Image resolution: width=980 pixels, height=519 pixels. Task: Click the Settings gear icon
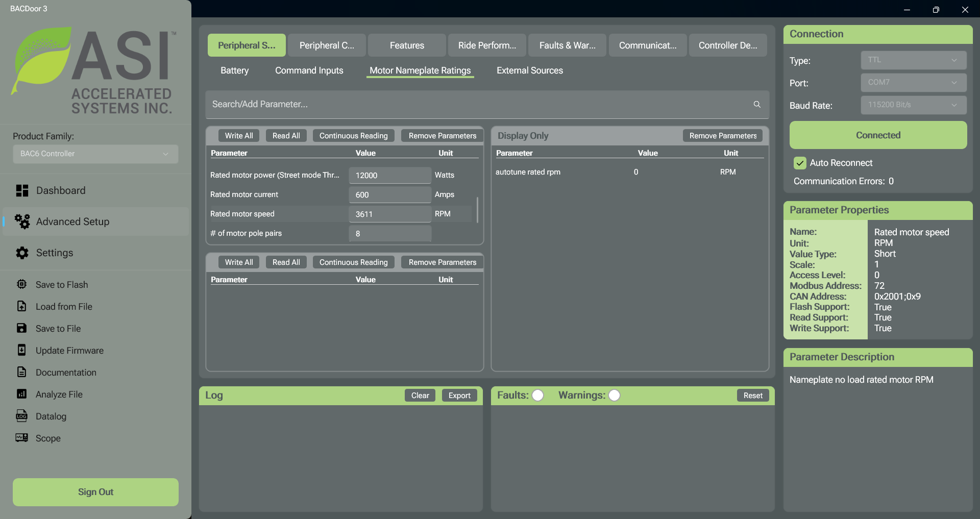pyautogui.click(x=22, y=253)
